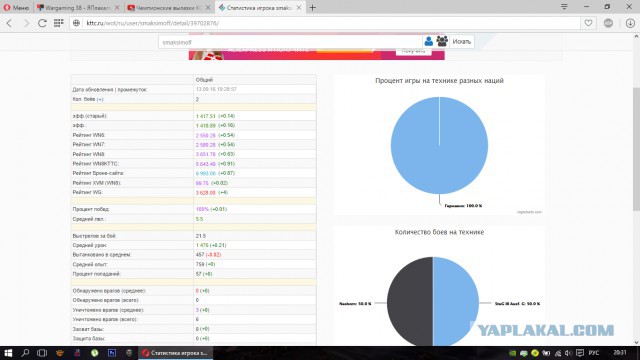Click the plus link next to Кол. боёв
The image size is (640, 360).
coord(100,99)
